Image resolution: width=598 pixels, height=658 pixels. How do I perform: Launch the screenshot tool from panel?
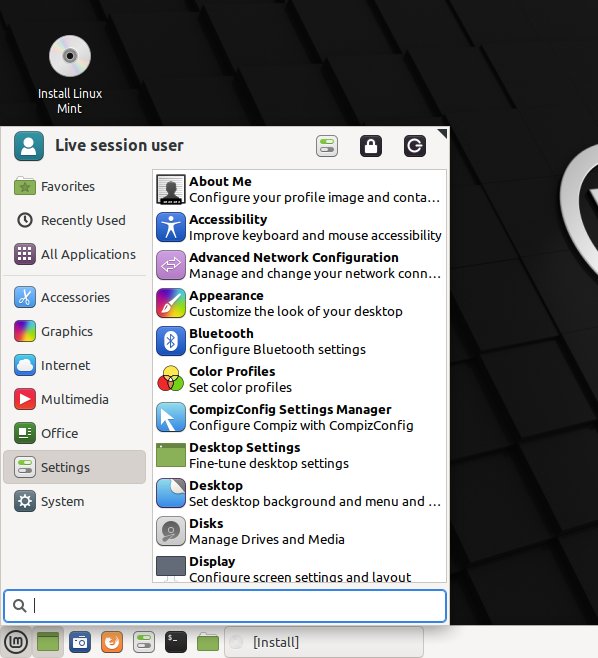(80, 642)
